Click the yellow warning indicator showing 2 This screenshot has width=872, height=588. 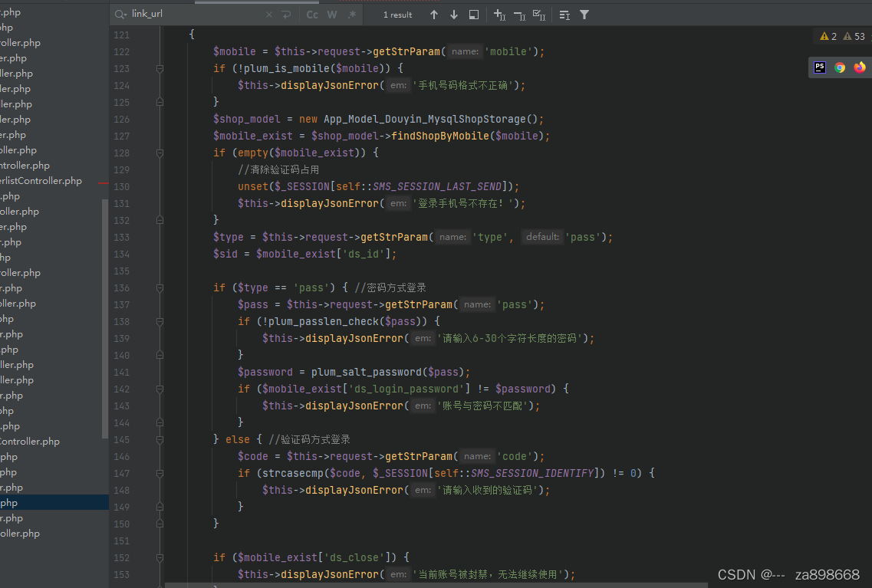[x=828, y=36]
